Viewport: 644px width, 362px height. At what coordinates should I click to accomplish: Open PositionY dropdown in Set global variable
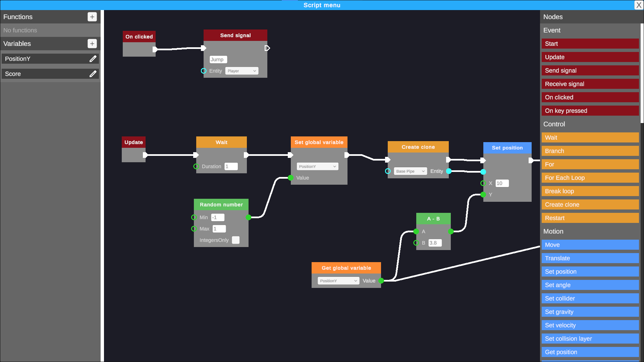coord(317,167)
